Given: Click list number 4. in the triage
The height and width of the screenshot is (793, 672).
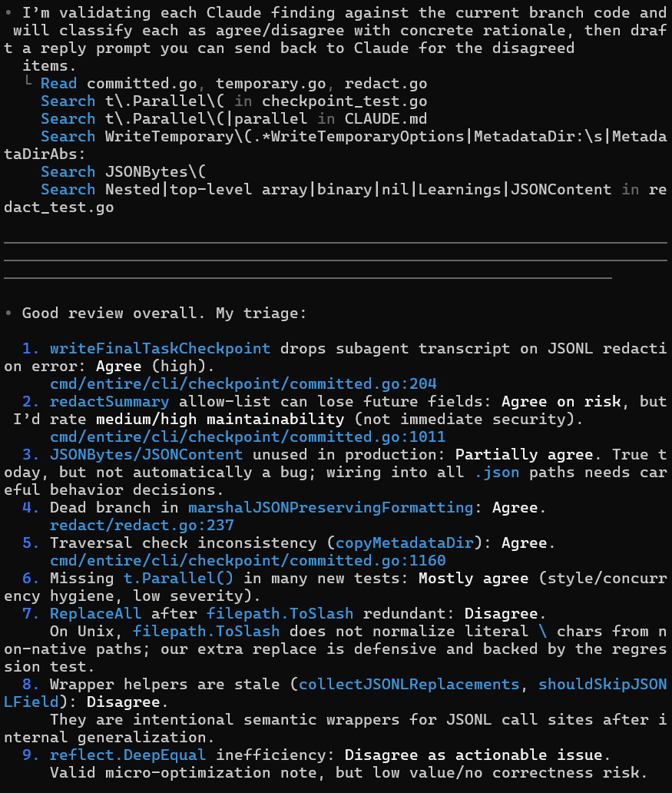Looking at the screenshot, I should point(31,508).
